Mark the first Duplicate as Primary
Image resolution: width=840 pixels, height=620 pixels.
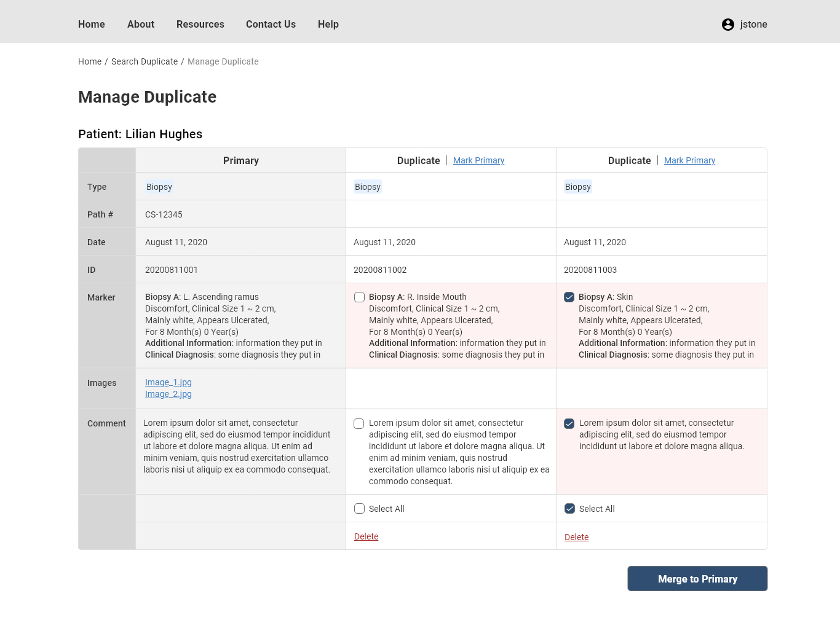coord(478,160)
